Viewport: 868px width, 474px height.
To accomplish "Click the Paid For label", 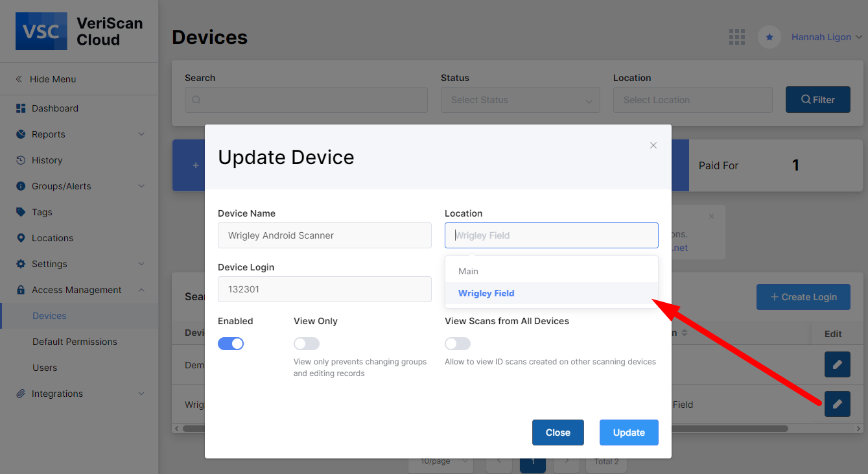I will (x=718, y=165).
